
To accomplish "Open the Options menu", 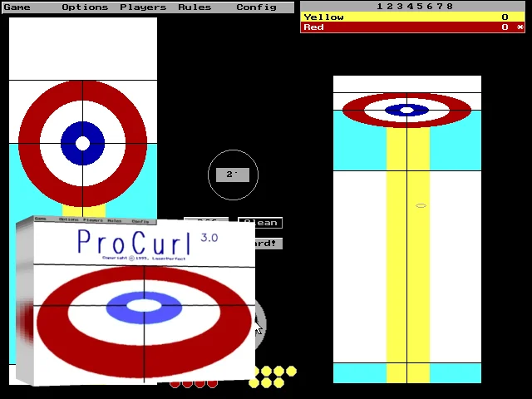I will click(x=85, y=7).
